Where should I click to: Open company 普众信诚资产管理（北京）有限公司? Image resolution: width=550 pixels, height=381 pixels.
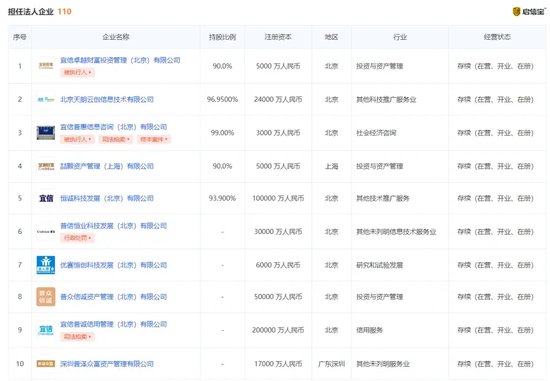tap(114, 297)
